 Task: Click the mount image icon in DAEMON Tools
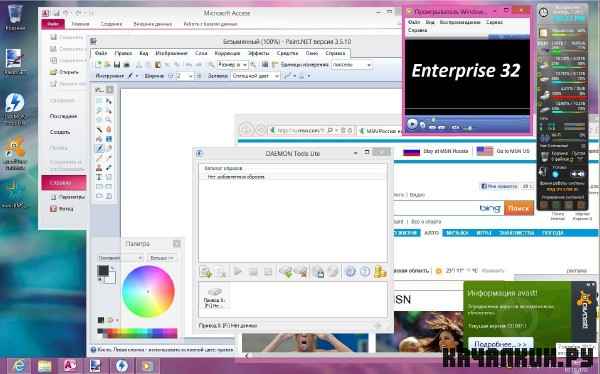click(x=237, y=271)
